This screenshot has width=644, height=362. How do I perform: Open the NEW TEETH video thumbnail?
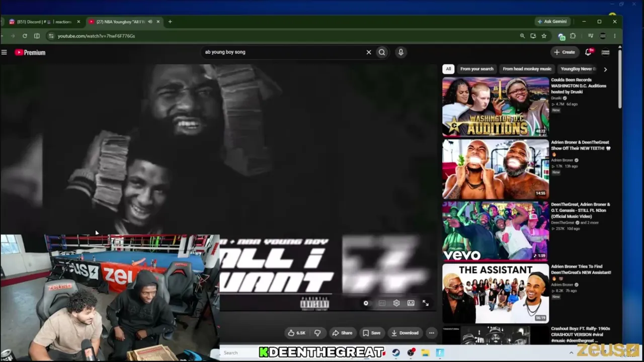pos(496,169)
